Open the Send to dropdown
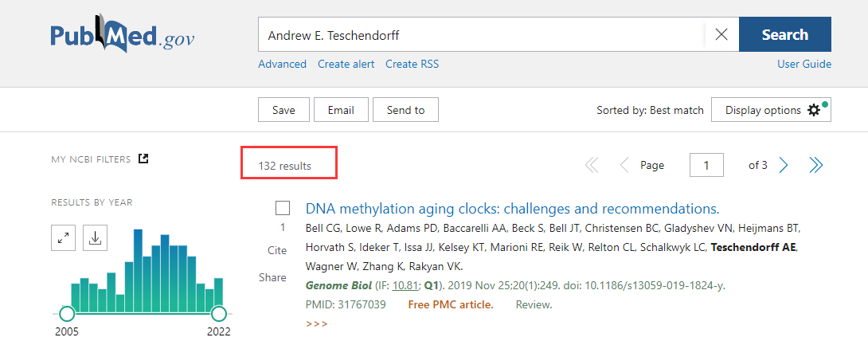The image size is (868, 345). coord(406,110)
